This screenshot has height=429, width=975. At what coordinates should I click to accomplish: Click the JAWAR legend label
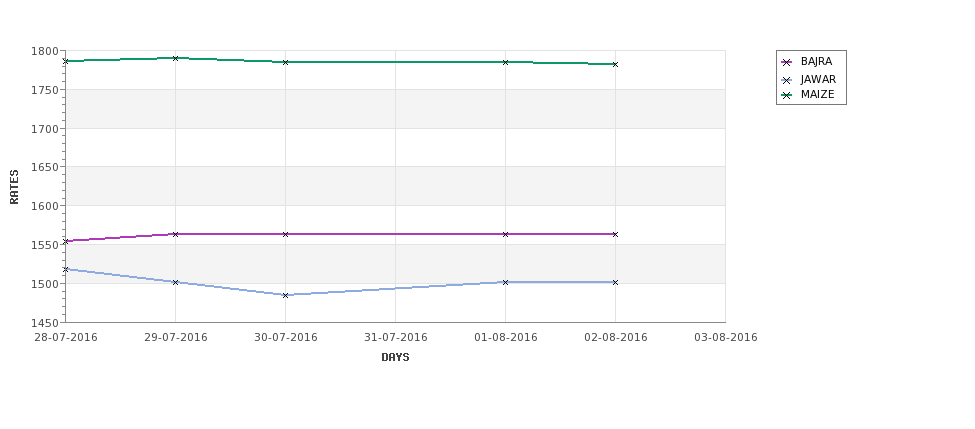pyautogui.click(x=818, y=80)
